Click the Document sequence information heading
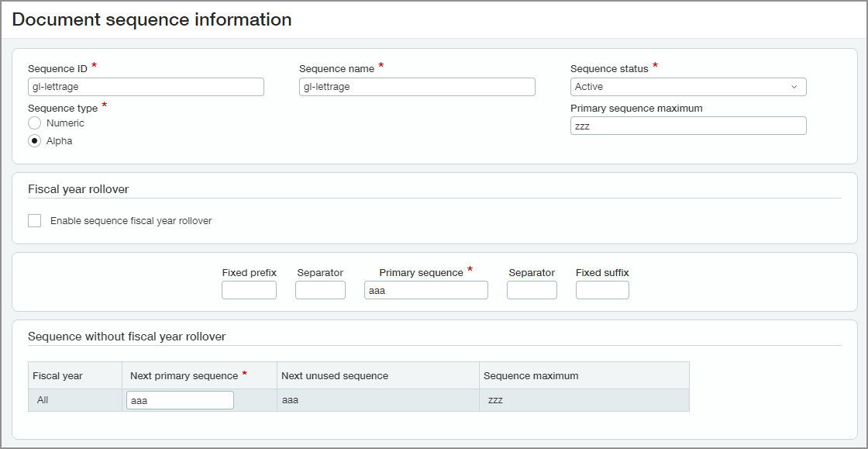868x449 pixels. [152, 19]
